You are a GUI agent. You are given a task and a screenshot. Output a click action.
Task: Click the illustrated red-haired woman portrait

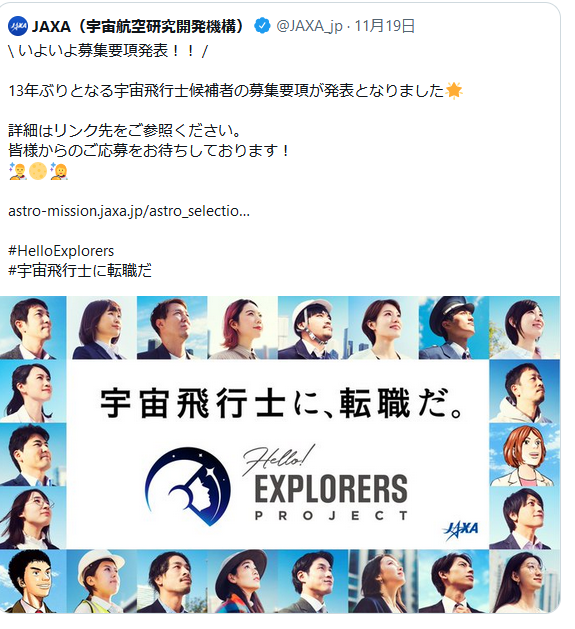pos(524,455)
